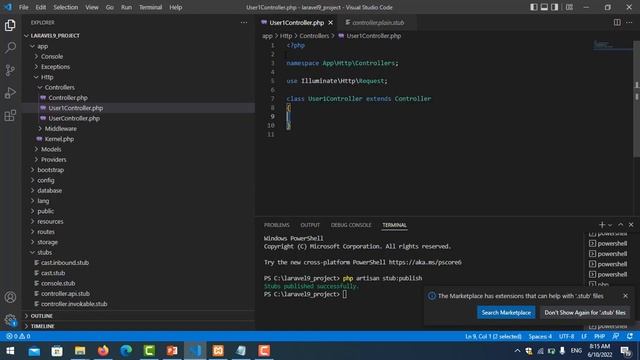Click the feedback icon in status bar
640x360 pixels.
616,336
